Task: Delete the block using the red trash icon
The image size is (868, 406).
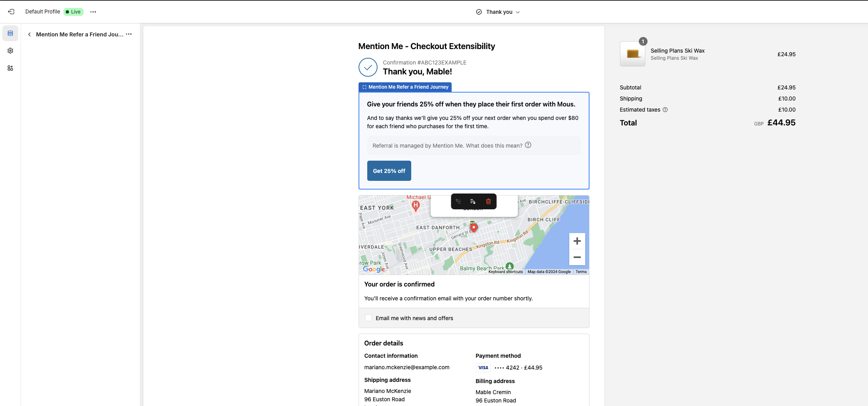Action: click(488, 201)
